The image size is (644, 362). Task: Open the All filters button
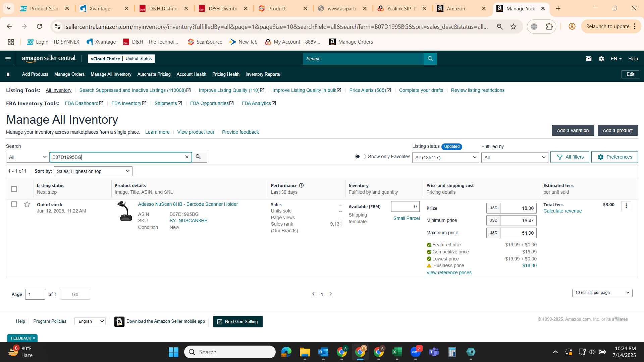pos(570,157)
